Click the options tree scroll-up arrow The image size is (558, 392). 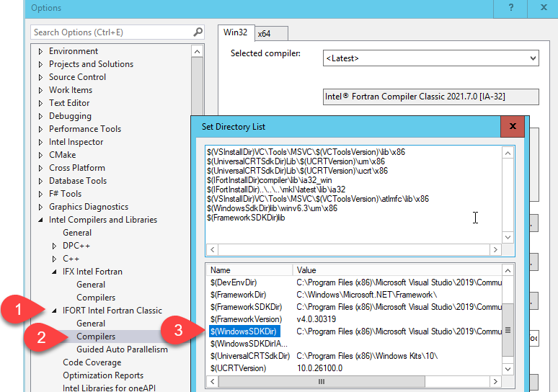pos(197,52)
